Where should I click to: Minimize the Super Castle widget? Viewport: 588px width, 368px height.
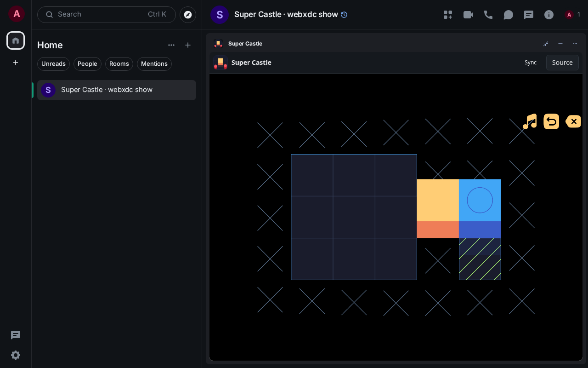560,44
